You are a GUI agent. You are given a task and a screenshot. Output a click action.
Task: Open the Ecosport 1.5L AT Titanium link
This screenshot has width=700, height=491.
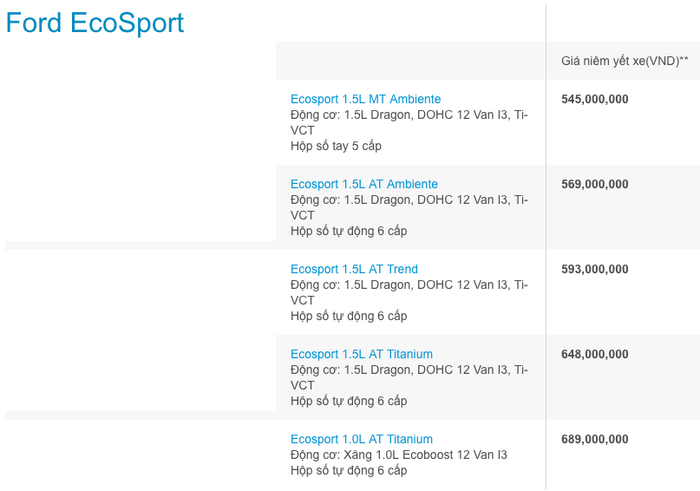(361, 354)
